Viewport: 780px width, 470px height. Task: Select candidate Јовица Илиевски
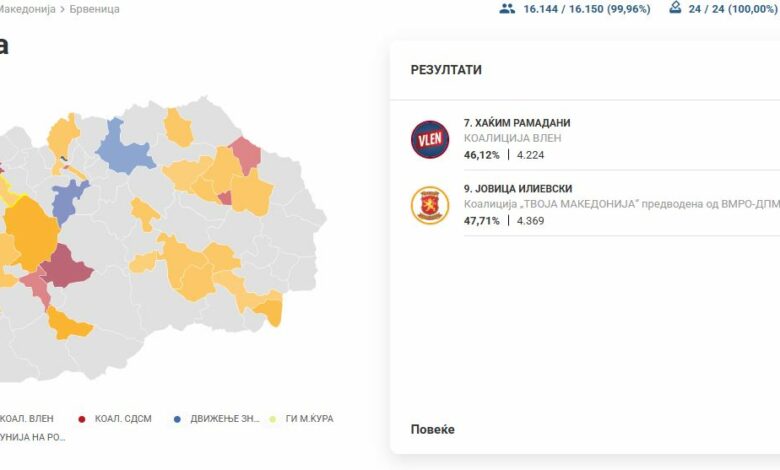[x=516, y=189]
